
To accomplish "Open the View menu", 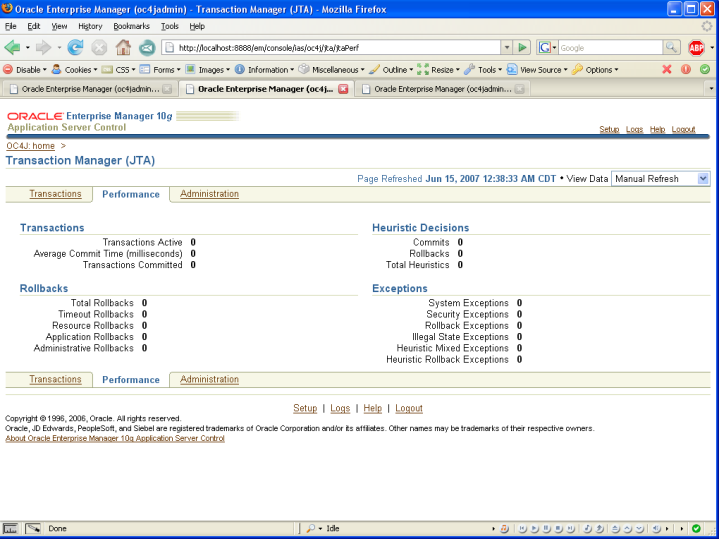I will click(x=59, y=26).
